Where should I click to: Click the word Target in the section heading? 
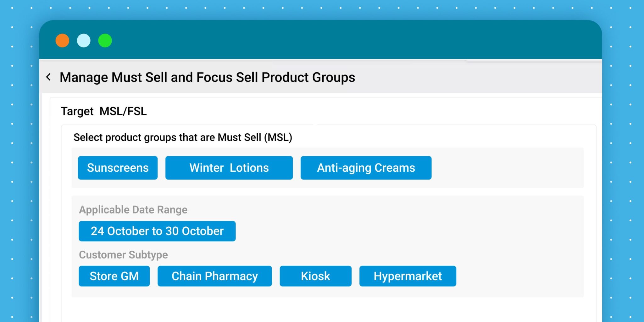[x=77, y=111]
